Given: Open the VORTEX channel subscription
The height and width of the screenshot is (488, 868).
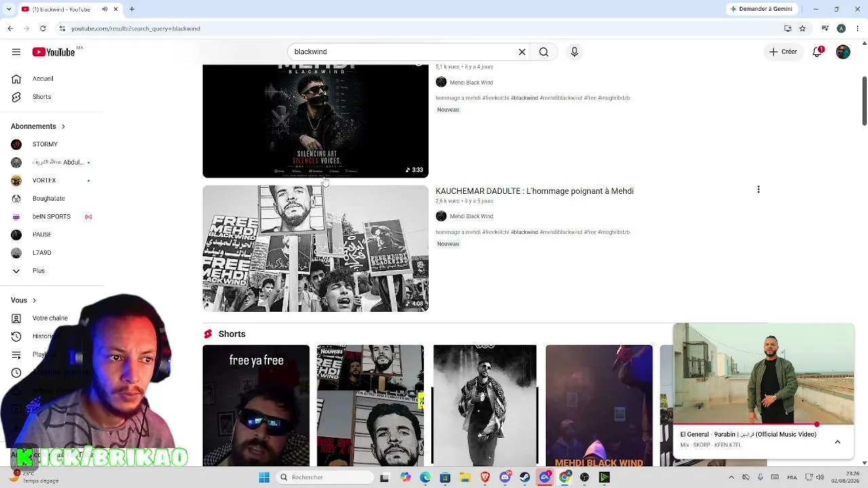Looking at the screenshot, I should pos(52,180).
